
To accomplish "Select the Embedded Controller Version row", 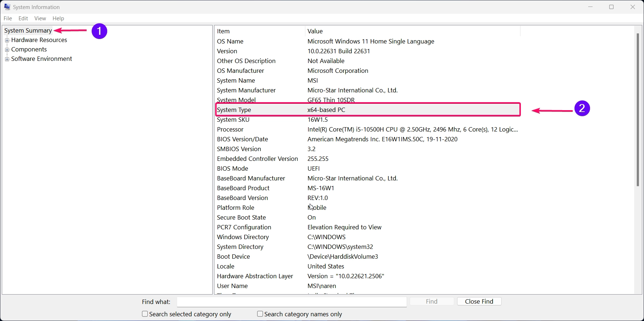I will 368,159.
